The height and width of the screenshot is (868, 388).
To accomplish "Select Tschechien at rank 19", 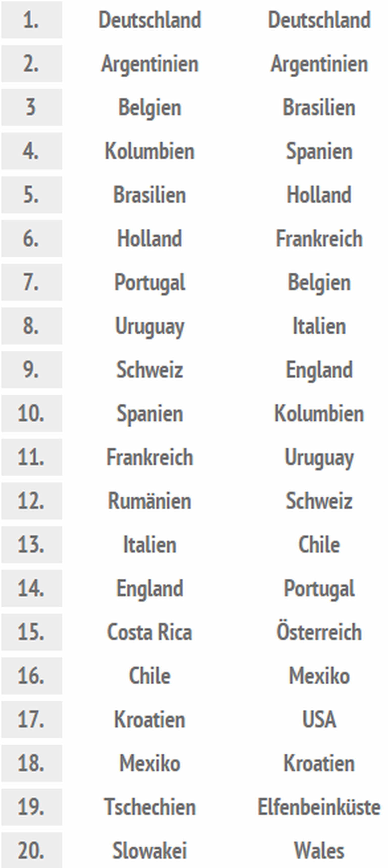I will pos(150,807).
